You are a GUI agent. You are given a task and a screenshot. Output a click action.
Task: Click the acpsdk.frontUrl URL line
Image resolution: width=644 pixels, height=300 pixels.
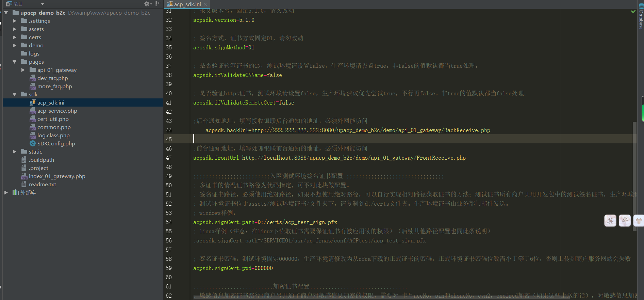pos(329,158)
